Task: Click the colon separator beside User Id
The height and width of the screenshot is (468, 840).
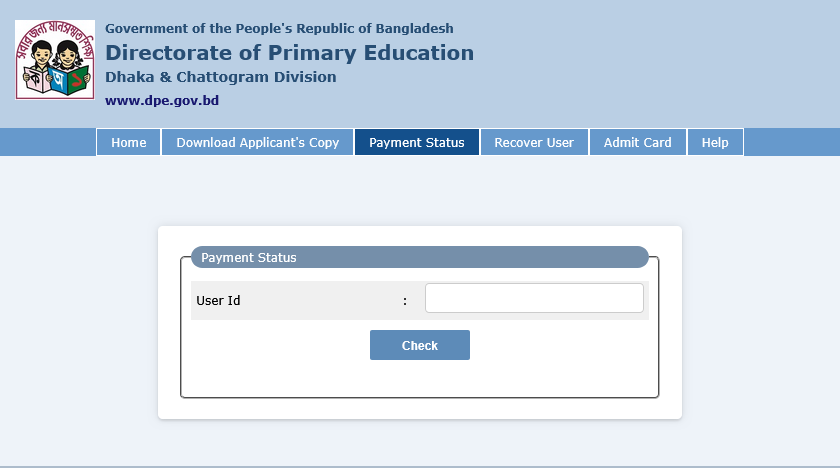Action: point(405,300)
